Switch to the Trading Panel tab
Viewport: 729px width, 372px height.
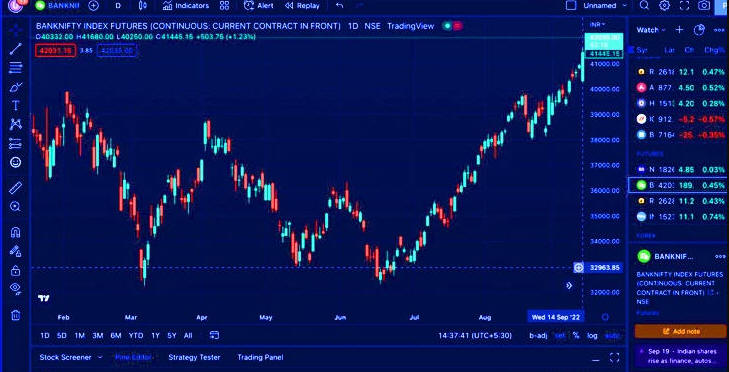pyautogui.click(x=260, y=357)
